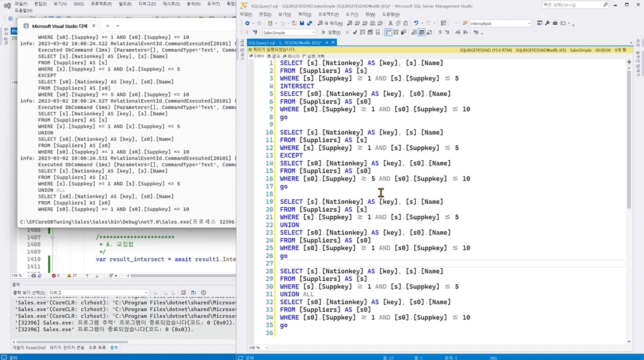Click the red error count indicator in Visual Studio

(56, 276)
